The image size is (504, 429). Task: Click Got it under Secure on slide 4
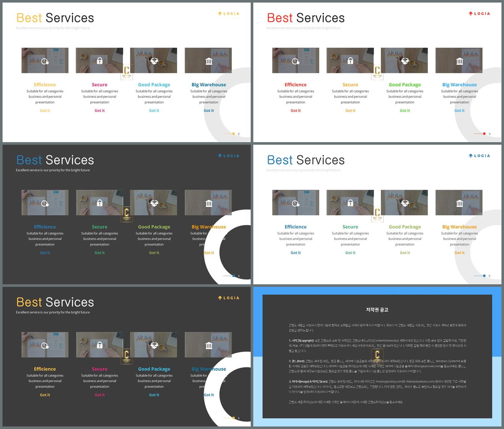click(x=100, y=253)
